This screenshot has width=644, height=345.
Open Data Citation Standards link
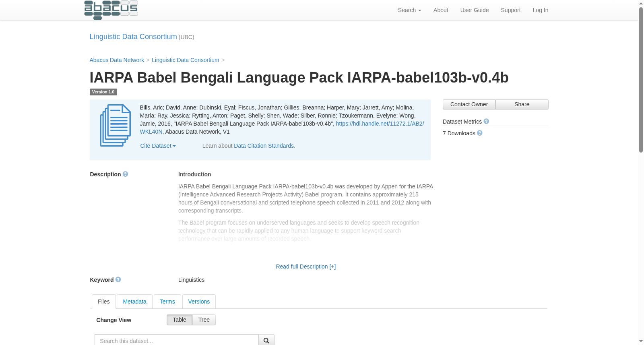[x=264, y=146]
